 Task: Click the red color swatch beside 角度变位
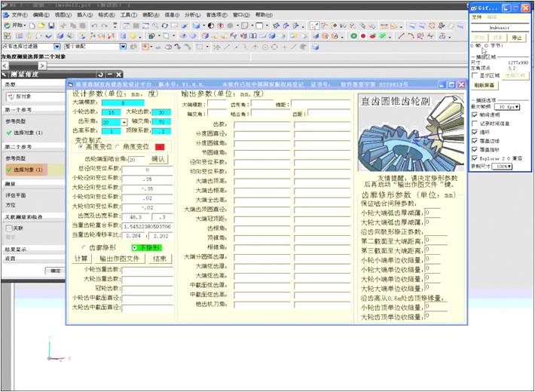160,146
